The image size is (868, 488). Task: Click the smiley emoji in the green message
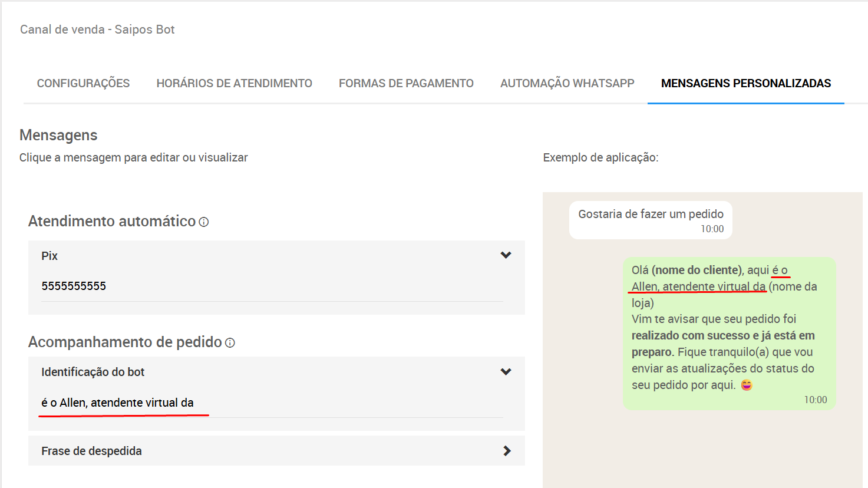747,385
